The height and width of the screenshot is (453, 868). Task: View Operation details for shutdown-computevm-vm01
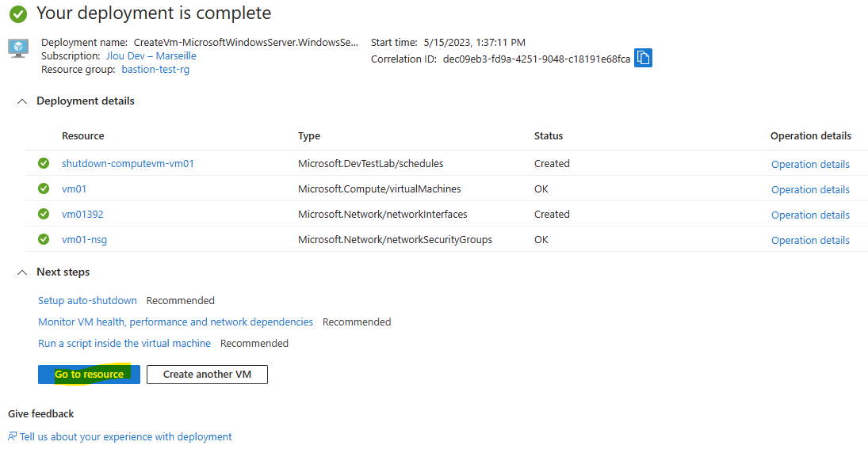click(810, 164)
